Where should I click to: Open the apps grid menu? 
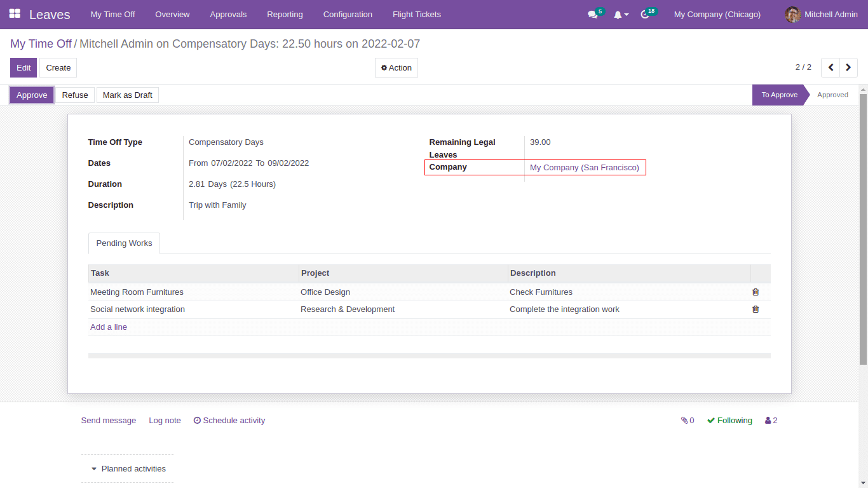[14, 14]
